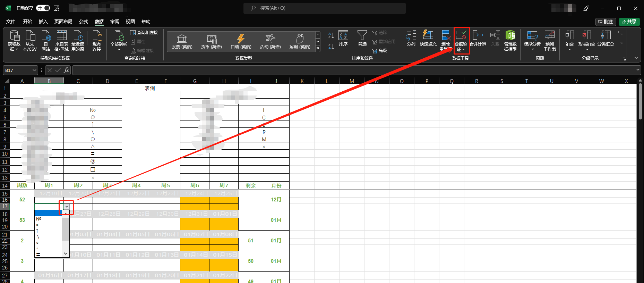Collapse the ribbon with chevron

(x=636, y=58)
